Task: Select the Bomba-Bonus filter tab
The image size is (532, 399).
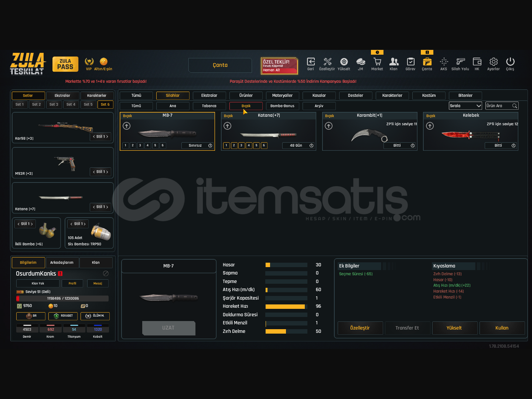Action: click(282, 106)
